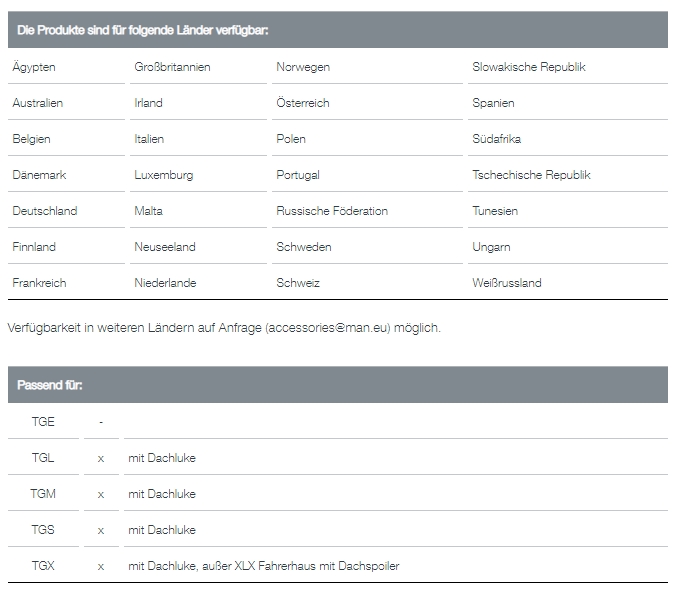
Task: Click the Slowakische Republik entry
Action: pos(529,67)
